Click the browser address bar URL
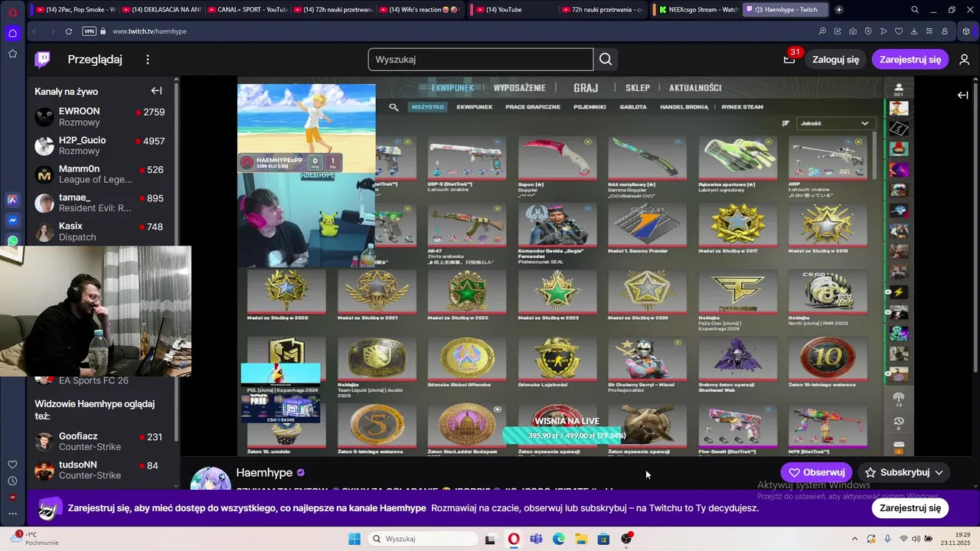980x551 pixels. (x=149, y=31)
